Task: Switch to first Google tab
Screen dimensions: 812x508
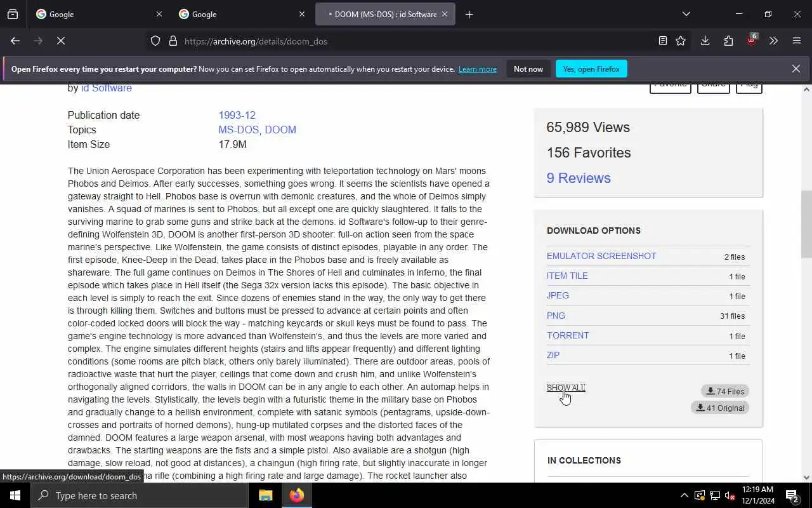Action: (x=100, y=14)
